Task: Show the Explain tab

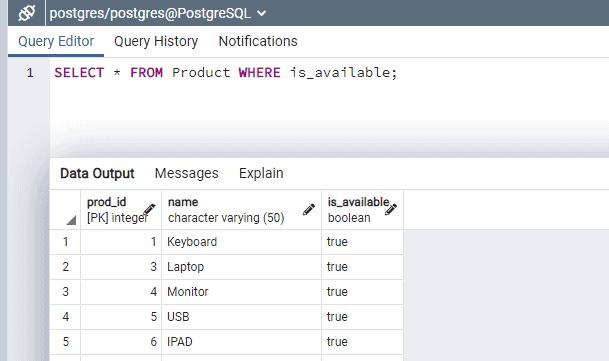Action: 261,173
